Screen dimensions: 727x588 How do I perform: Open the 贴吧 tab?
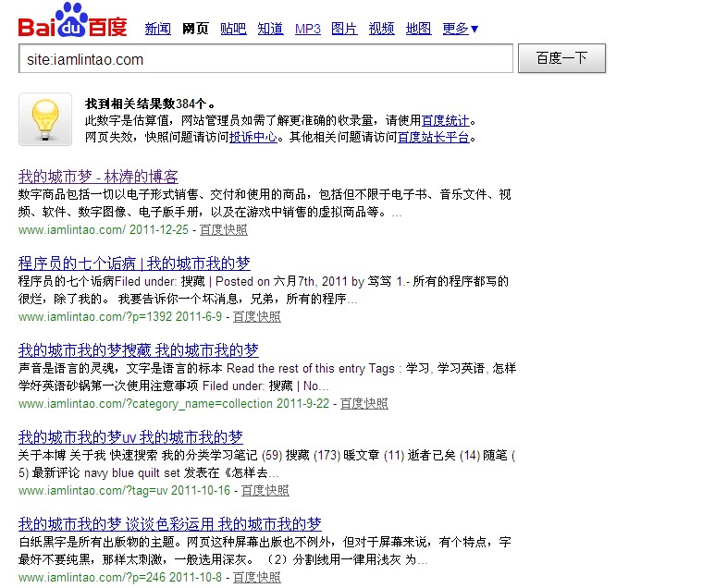[233, 29]
